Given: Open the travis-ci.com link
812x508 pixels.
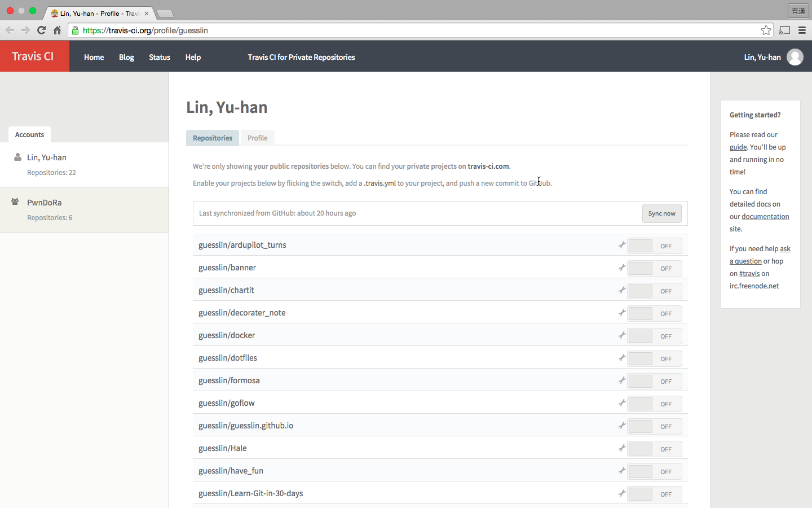Looking at the screenshot, I should pyautogui.click(x=488, y=166).
